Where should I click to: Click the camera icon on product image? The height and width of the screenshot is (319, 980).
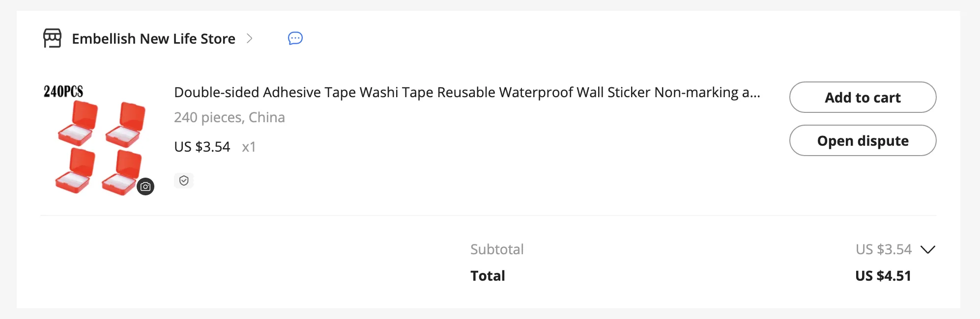tap(145, 186)
